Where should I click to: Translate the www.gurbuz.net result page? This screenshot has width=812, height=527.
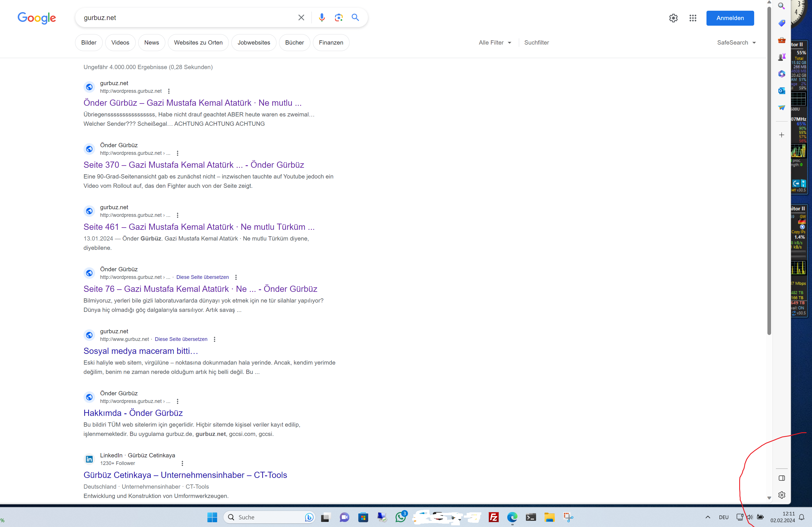(181, 339)
